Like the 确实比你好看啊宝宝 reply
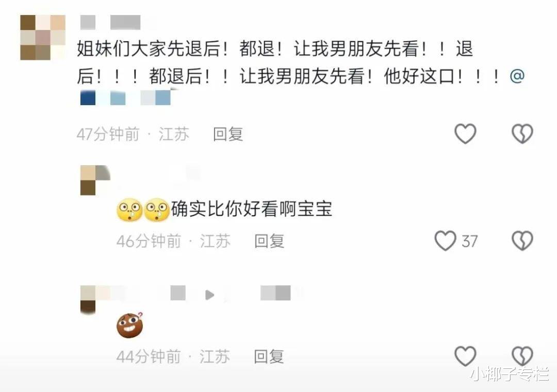The height and width of the screenshot is (392, 557). coord(446,240)
